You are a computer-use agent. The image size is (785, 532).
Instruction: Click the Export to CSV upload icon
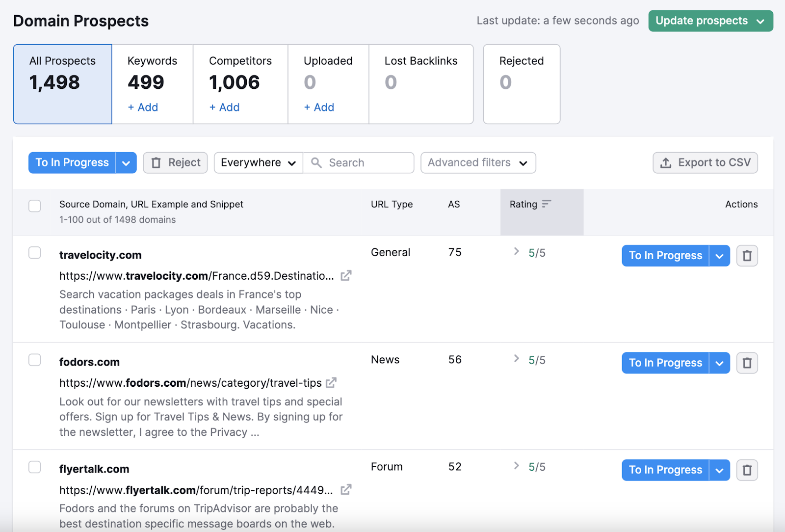[x=666, y=162]
